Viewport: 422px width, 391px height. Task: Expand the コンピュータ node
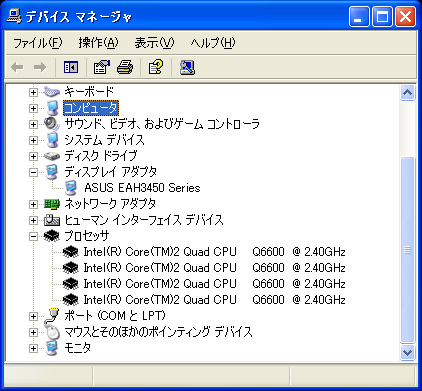[x=33, y=108]
